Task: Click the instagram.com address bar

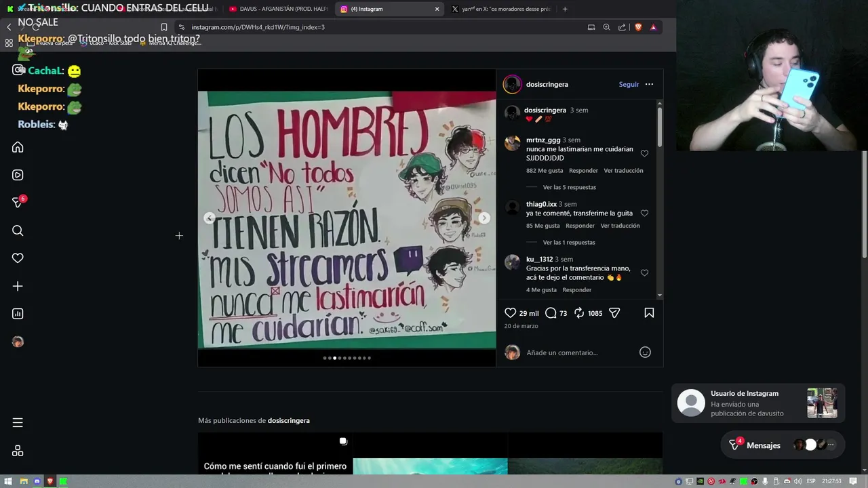Action: [380, 27]
